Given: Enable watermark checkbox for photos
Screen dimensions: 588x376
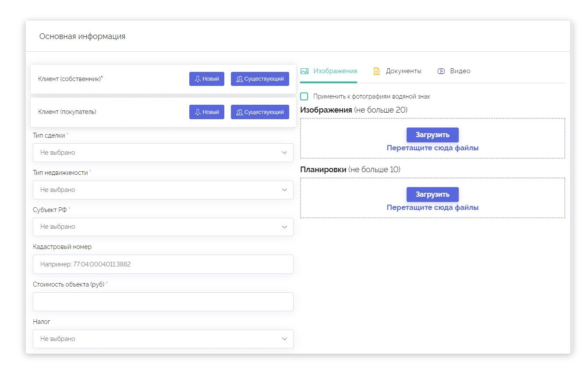Looking at the screenshot, I should point(304,96).
